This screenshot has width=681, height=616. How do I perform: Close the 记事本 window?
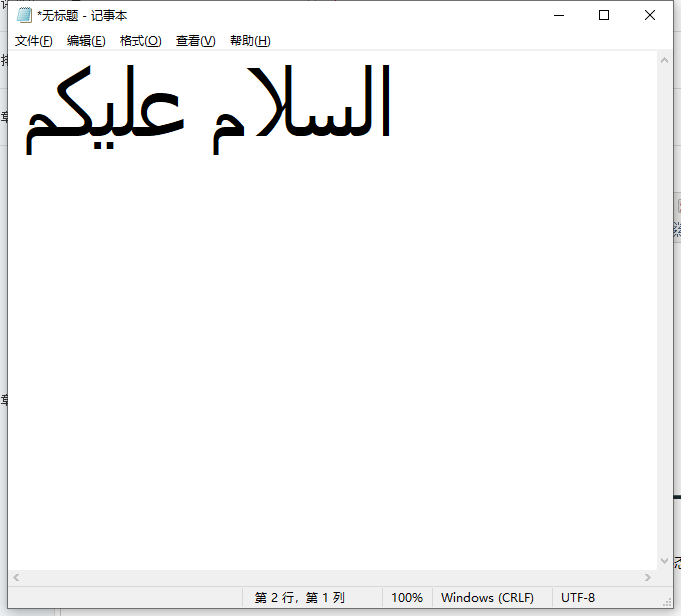pyautogui.click(x=650, y=16)
